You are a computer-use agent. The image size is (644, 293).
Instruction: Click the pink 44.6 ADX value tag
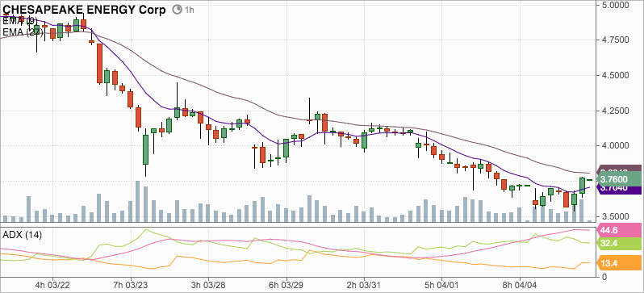619,230
